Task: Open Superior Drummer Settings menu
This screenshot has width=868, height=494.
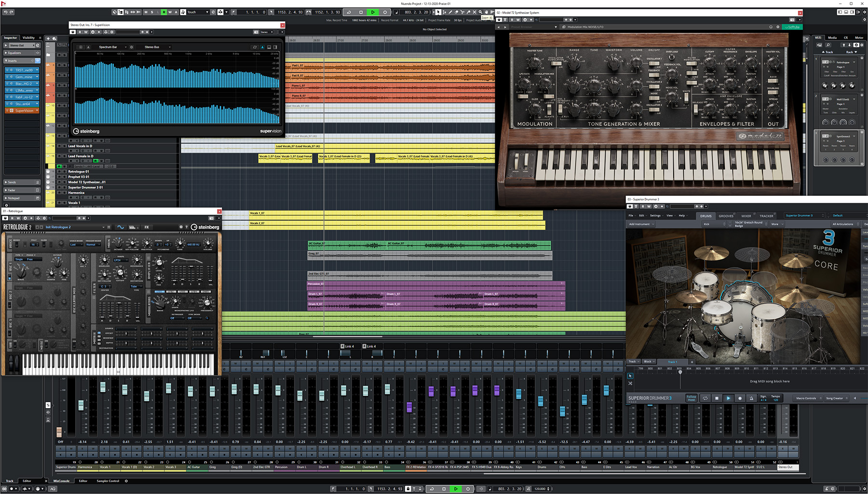Action: [657, 216]
